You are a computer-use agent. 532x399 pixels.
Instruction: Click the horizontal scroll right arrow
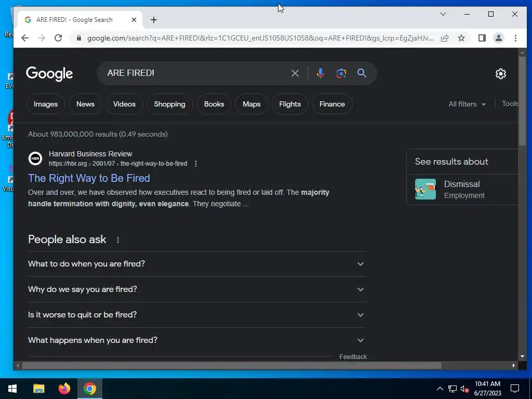[x=514, y=366]
